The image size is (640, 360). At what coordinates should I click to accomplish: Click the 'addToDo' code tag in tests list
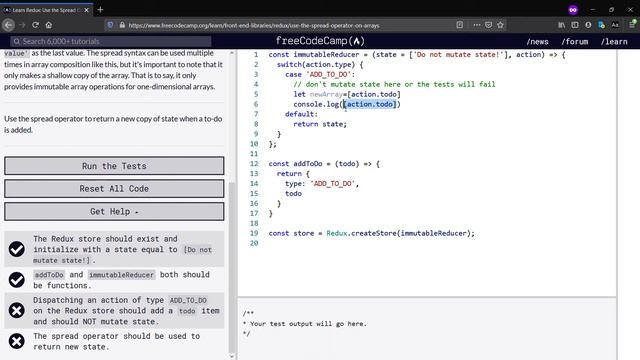coord(49,275)
